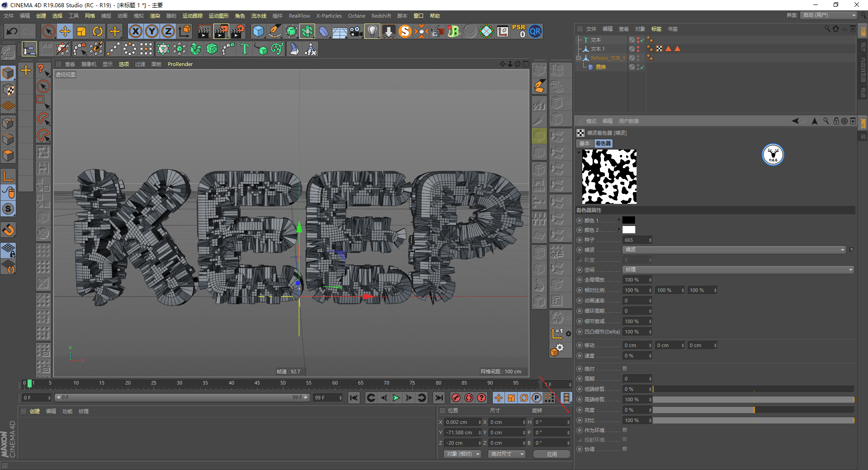Select the Rotate tool icon
This screenshot has height=470, width=868.
click(x=98, y=31)
